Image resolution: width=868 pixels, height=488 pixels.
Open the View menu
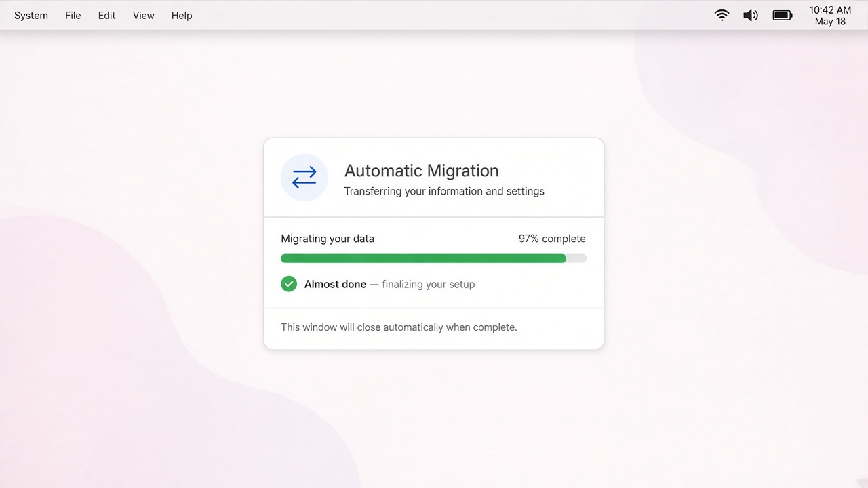click(x=144, y=15)
